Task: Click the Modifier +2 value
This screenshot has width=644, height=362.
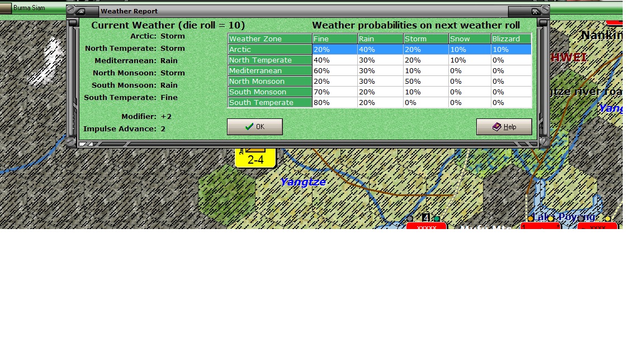Action: [x=166, y=117]
